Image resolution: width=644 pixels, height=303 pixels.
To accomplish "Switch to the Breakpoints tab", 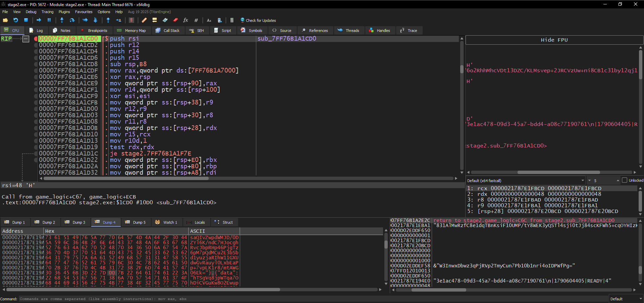I will [94, 30].
